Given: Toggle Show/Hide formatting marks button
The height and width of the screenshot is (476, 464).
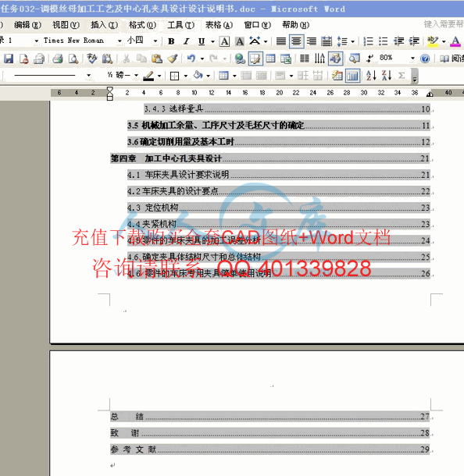Looking at the screenshot, I should (x=369, y=59).
